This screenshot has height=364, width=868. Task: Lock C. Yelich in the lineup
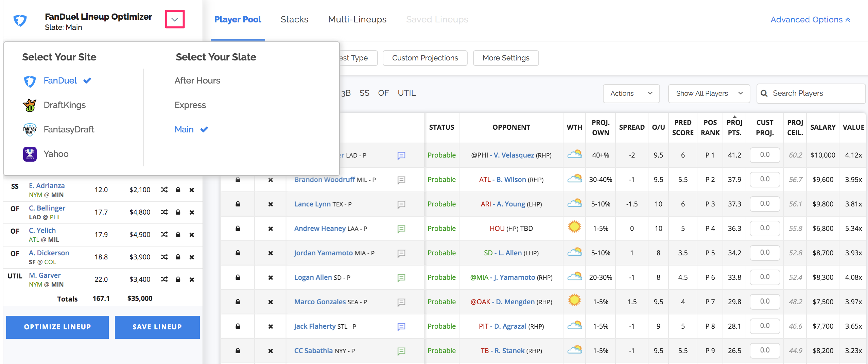[178, 235]
